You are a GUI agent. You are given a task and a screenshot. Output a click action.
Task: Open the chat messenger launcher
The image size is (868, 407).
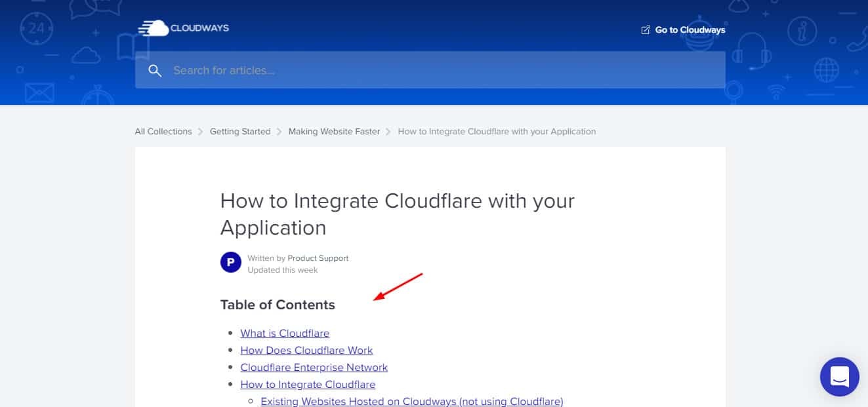[x=839, y=377]
